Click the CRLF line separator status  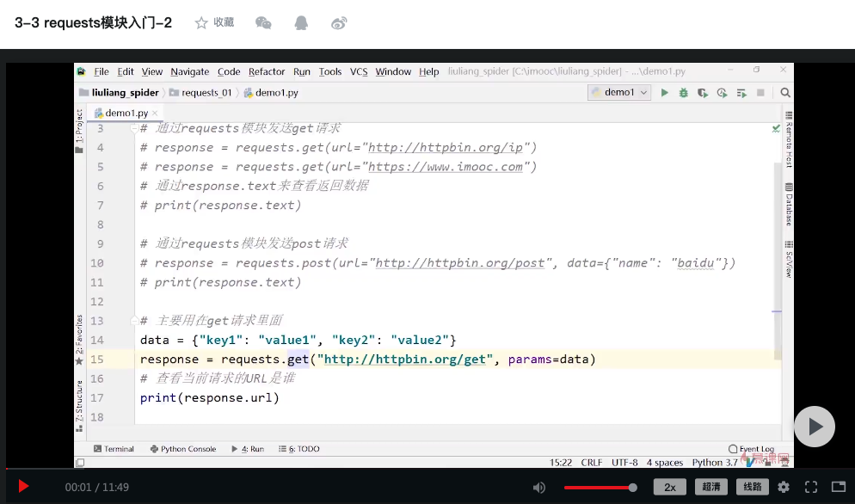(x=592, y=463)
